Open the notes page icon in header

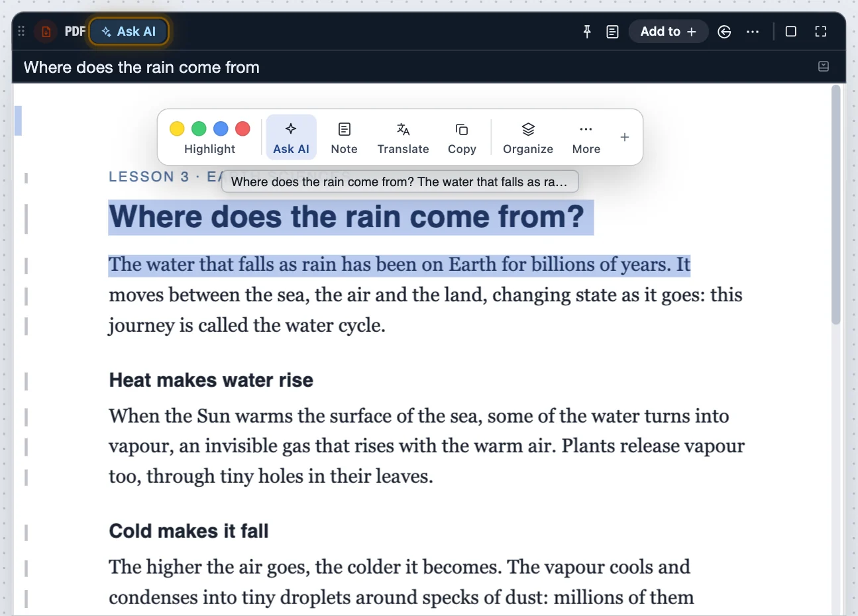[x=612, y=31]
